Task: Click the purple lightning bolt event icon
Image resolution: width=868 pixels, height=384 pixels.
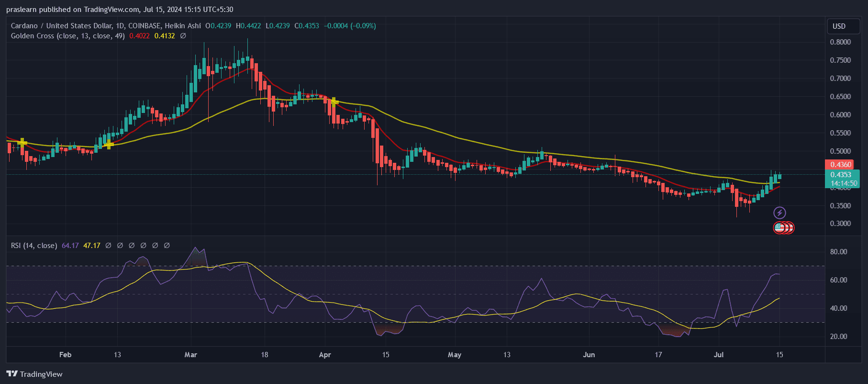Action: pyautogui.click(x=779, y=213)
